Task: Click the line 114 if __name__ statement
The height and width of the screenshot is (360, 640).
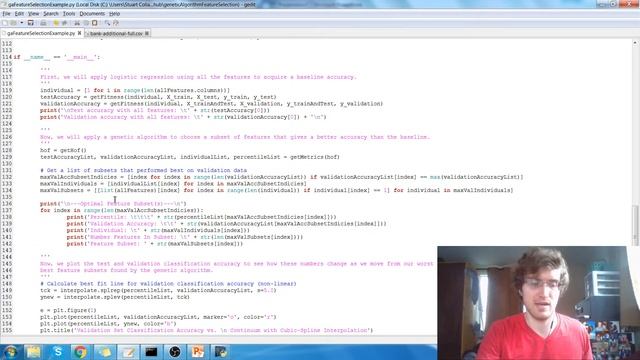Action: click(x=56, y=57)
